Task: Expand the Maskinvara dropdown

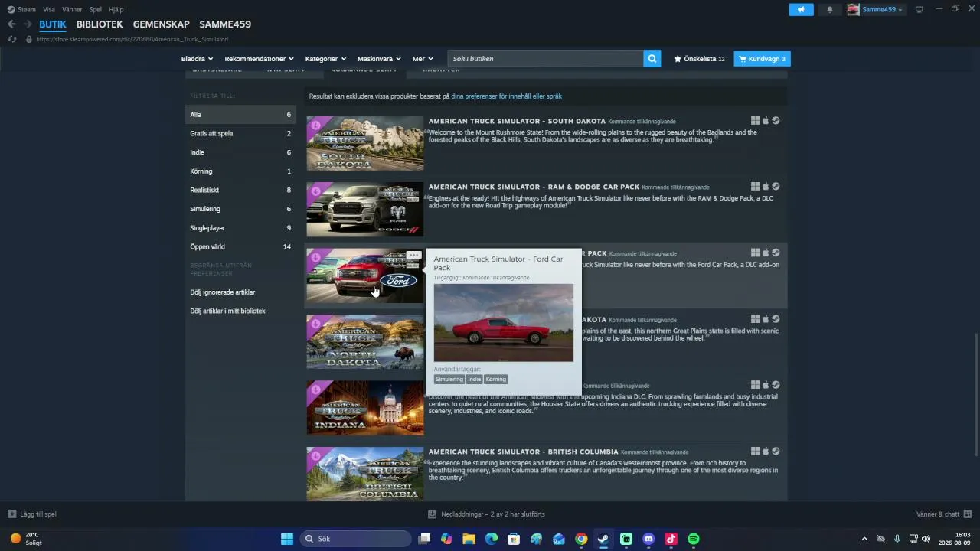Action: (x=378, y=59)
